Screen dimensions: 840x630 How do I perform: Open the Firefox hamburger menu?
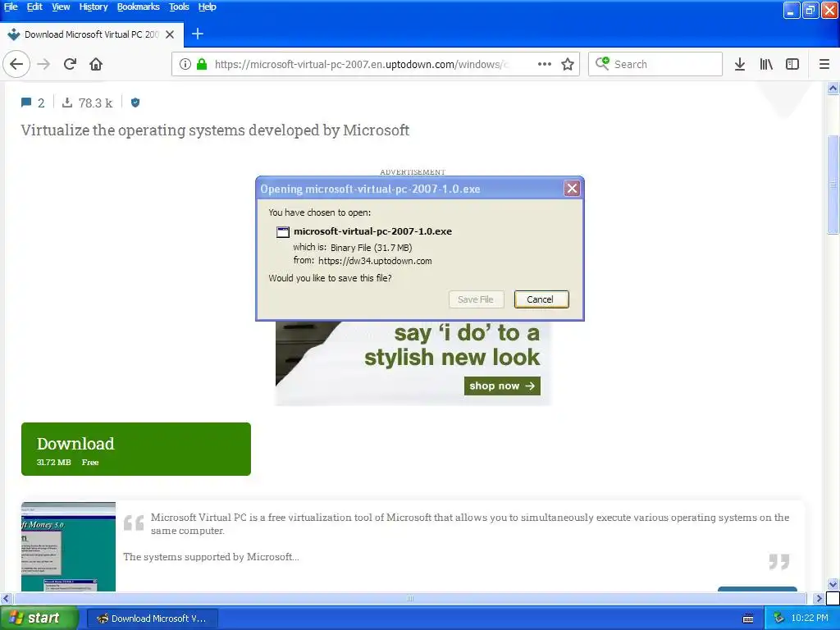[x=824, y=64]
